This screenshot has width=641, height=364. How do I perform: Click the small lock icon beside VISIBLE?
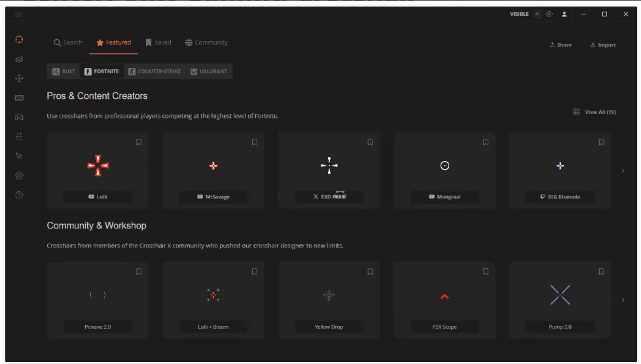(537, 14)
